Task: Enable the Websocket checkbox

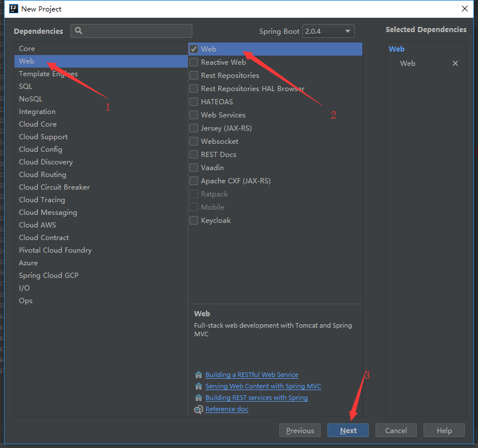Action: point(194,142)
